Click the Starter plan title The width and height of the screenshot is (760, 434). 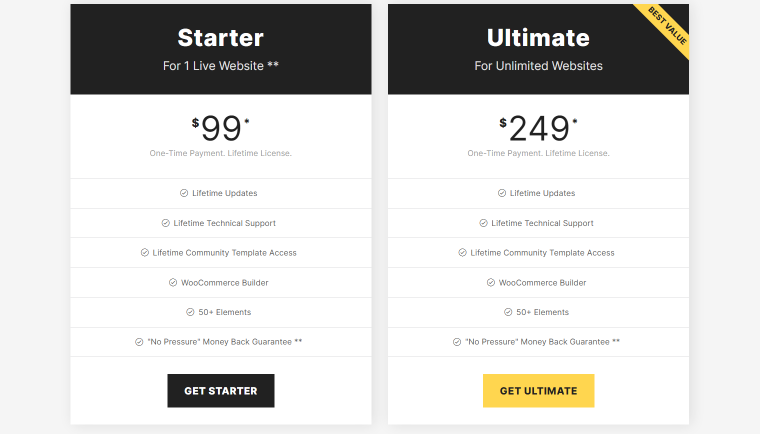(x=221, y=38)
